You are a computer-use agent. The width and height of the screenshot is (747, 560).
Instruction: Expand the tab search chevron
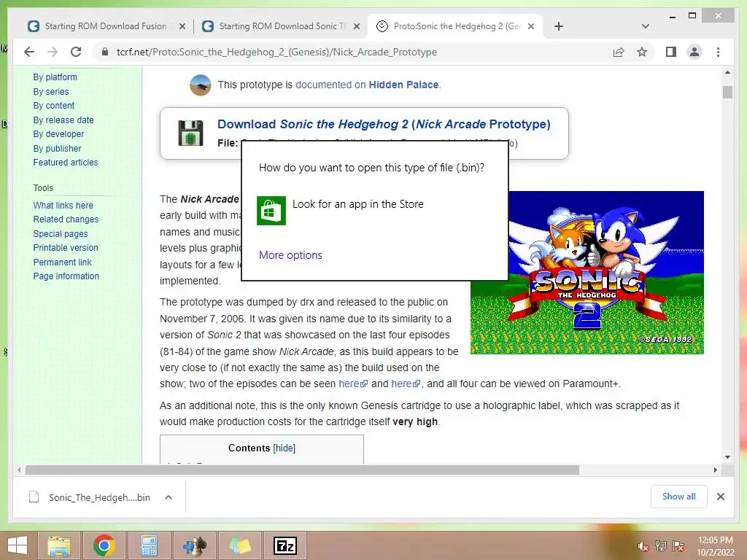click(646, 26)
